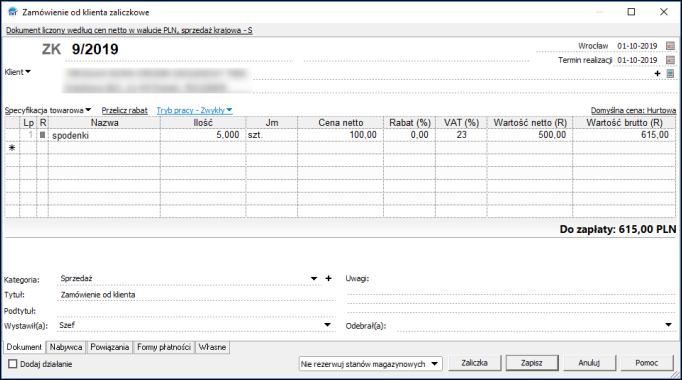Switch to the Formy płatności tab
Viewport: 682px width, 380px height.
(x=164, y=347)
